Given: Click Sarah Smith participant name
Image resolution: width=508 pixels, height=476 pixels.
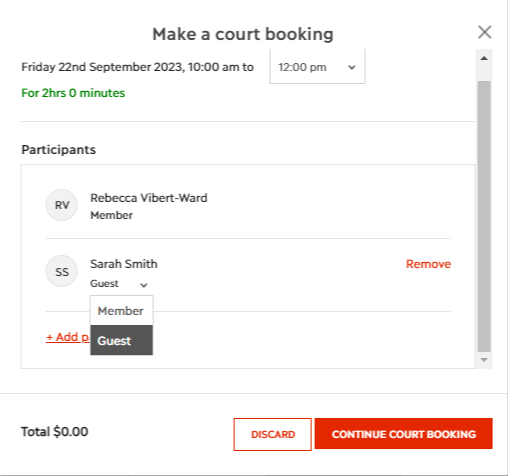Looking at the screenshot, I should (124, 264).
